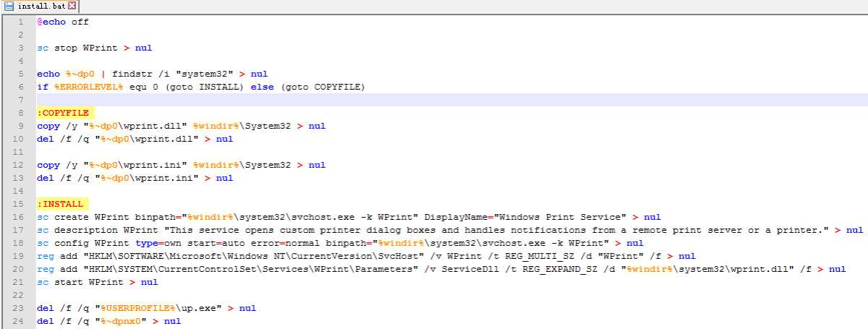The image size is (868, 329).
Task: Click 'sc create WPrint' on line 16
Action: [83, 217]
